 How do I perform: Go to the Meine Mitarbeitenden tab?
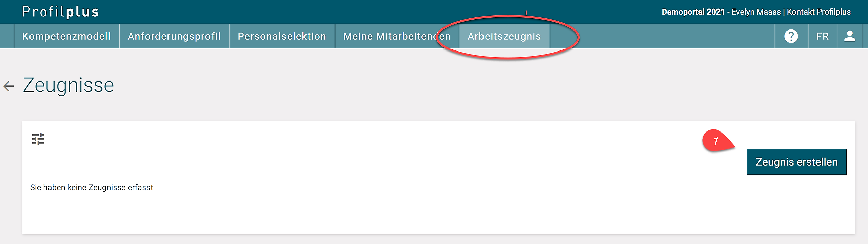tap(397, 36)
